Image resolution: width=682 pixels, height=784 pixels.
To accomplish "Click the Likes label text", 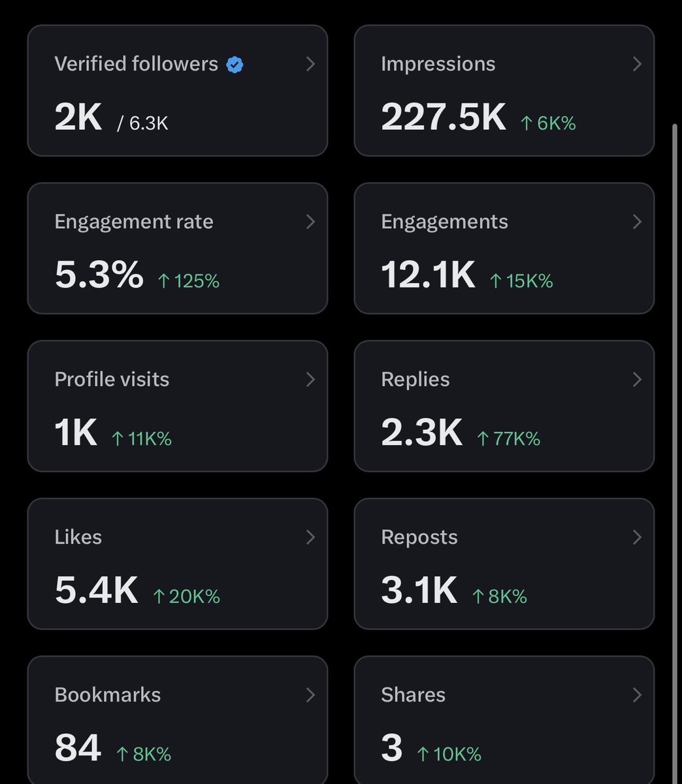I will pyautogui.click(x=78, y=537).
